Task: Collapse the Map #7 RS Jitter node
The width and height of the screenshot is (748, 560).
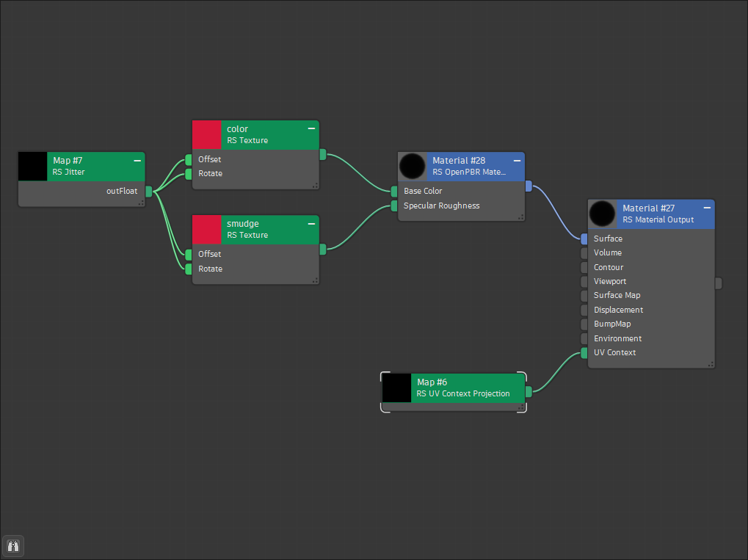Action: pos(137,160)
